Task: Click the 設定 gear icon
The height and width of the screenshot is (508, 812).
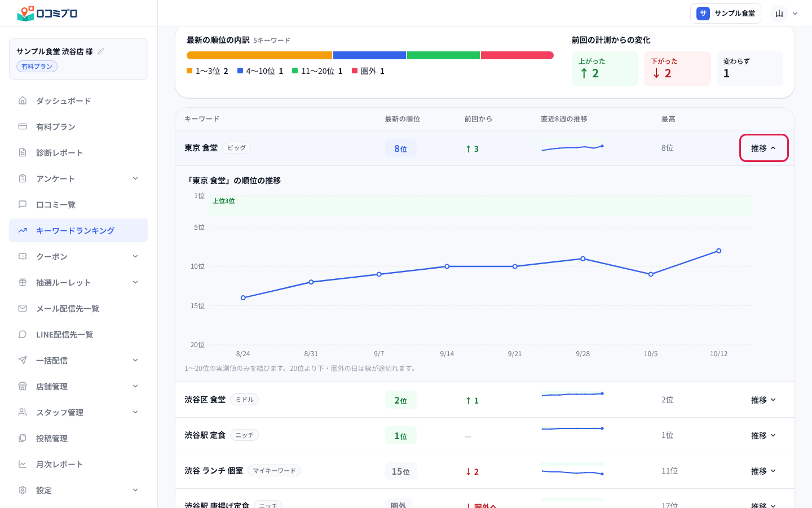Action: [23, 490]
